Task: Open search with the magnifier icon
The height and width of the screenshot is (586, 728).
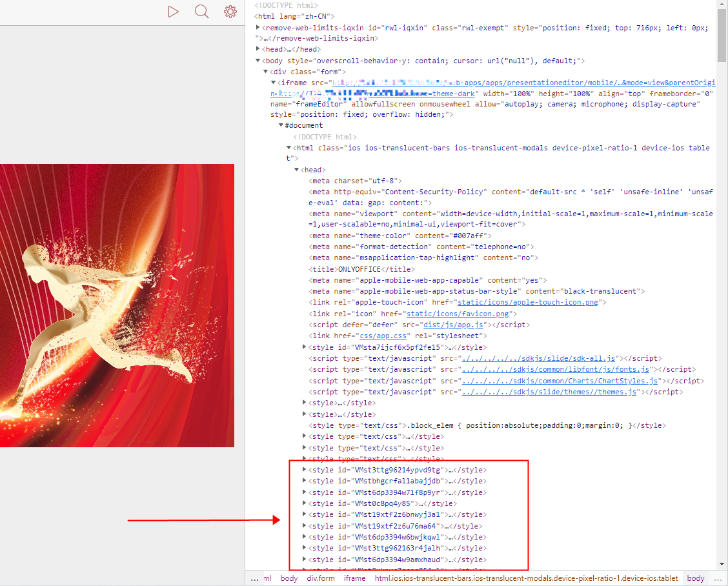Action: click(201, 12)
